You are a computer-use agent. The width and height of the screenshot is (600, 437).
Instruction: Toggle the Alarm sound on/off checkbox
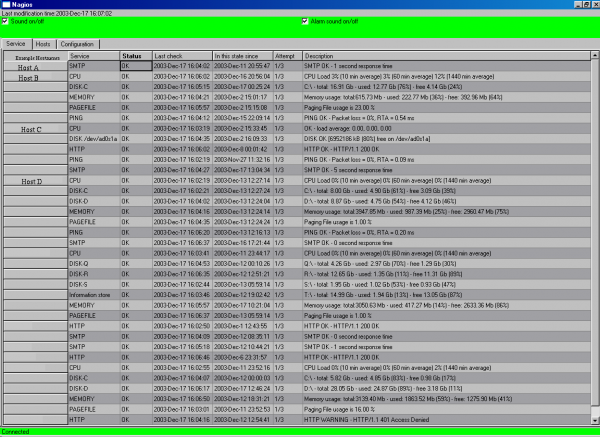pyautogui.click(x=306, y=20)
